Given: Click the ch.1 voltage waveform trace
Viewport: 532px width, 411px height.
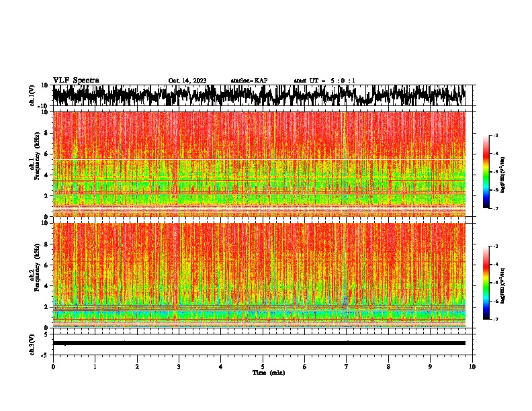Looking at the screenshot, I should [x=259, y=95].
